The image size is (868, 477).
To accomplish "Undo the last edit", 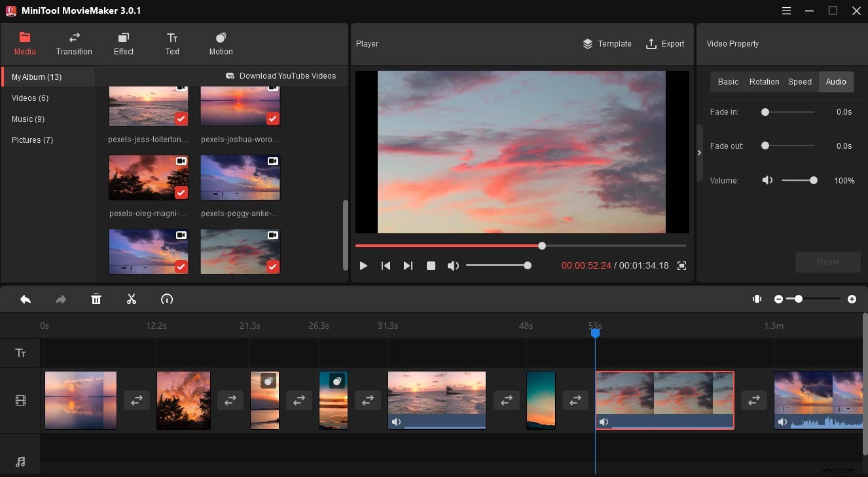I will click(26, 299).
